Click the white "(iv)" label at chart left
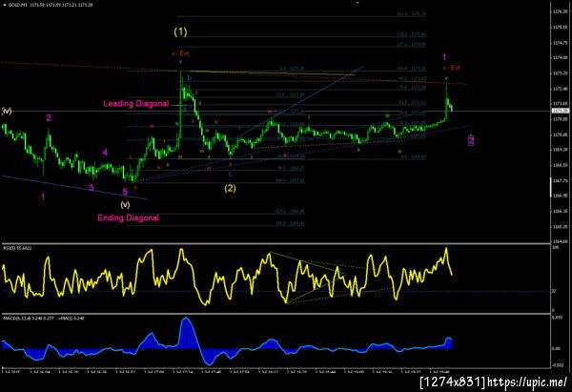 7,111
